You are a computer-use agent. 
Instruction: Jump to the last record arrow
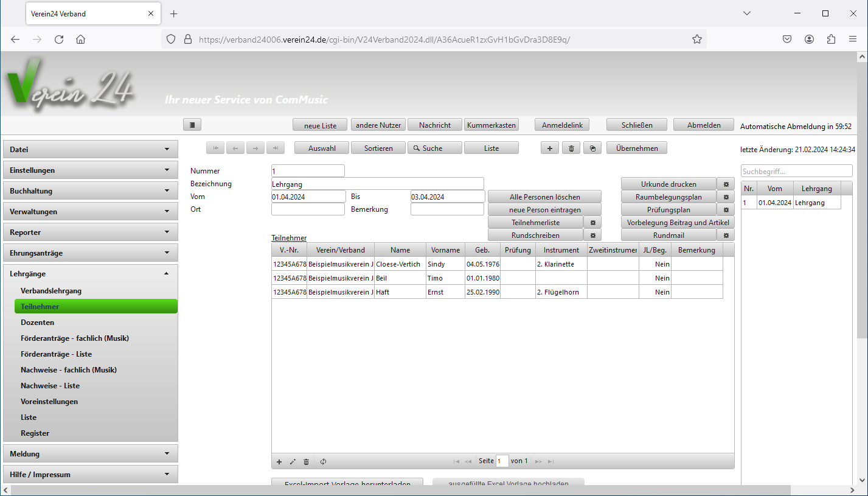coord(276,148)
